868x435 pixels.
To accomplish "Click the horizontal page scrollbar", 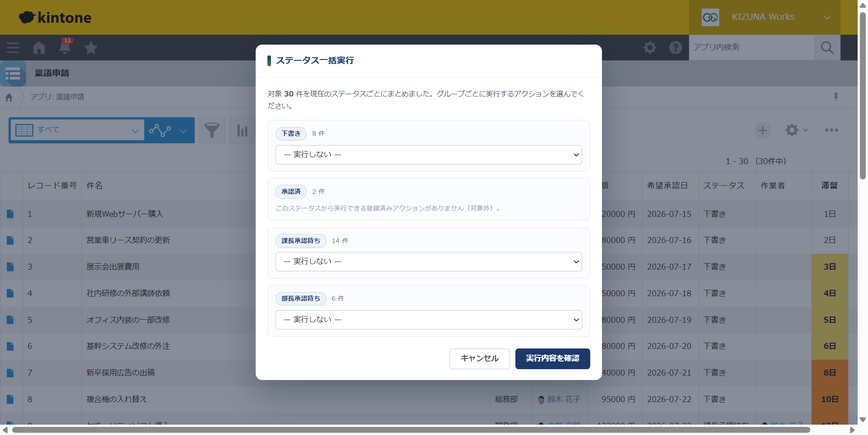I will click(411, 430).
